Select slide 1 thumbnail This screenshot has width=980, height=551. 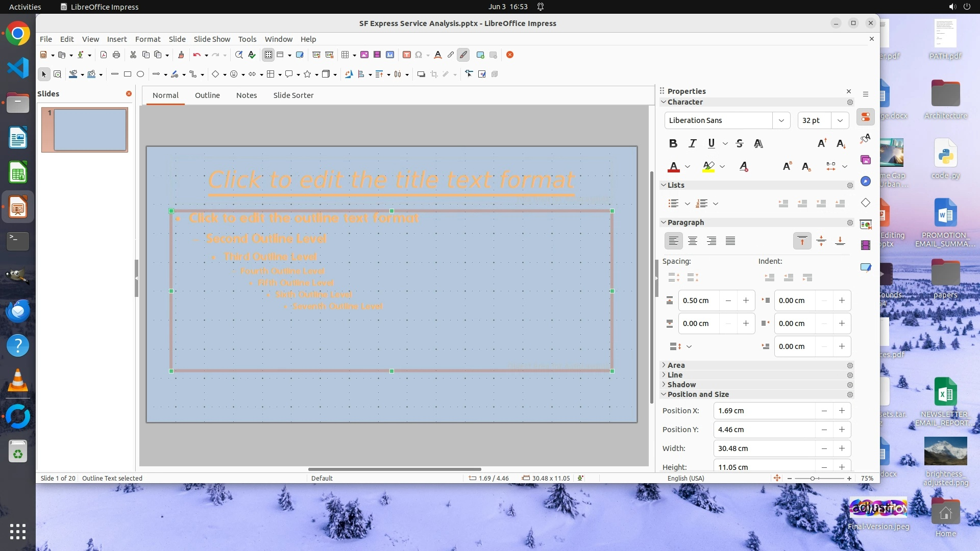tap(85, 130)
